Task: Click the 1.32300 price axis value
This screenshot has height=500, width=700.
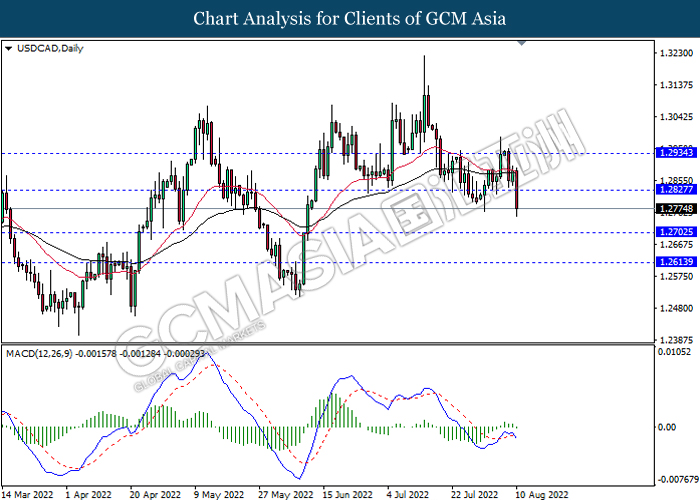Action: tap(676, 53)
